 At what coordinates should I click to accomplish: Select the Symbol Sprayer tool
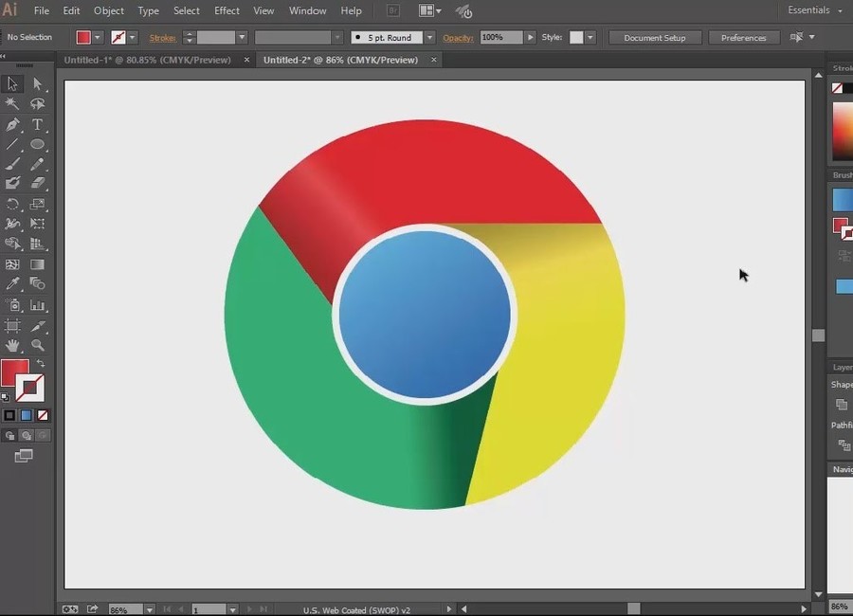(x=12, y=305)
